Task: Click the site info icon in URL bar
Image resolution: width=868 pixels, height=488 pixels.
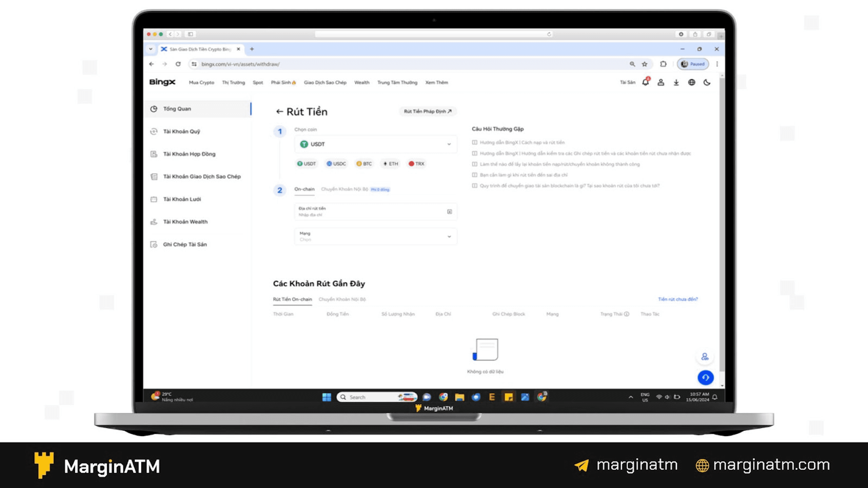Action: tap(194, 64)
